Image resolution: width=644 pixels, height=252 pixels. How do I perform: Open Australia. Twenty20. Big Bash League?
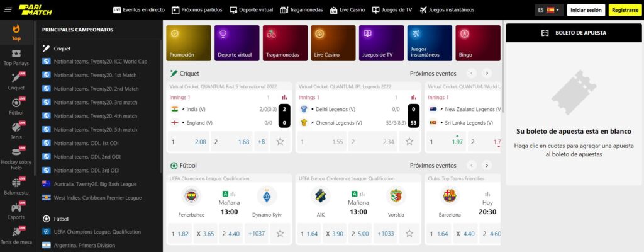point(89,184)
